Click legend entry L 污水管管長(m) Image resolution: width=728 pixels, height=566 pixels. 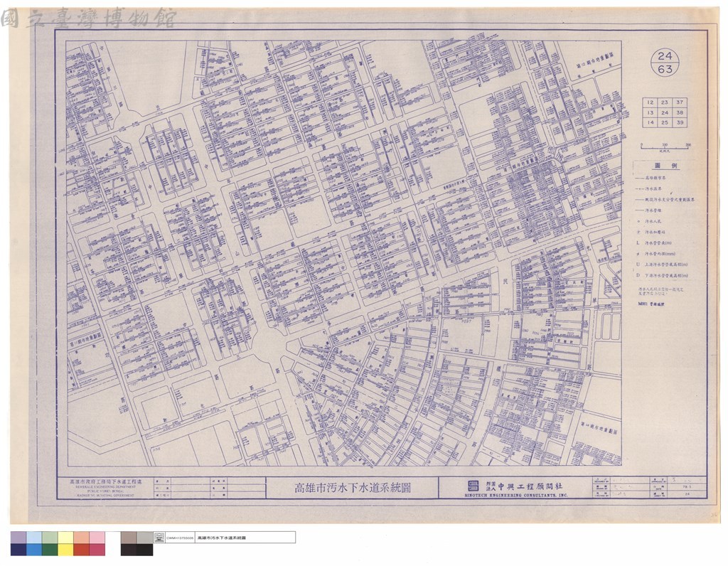654,243
